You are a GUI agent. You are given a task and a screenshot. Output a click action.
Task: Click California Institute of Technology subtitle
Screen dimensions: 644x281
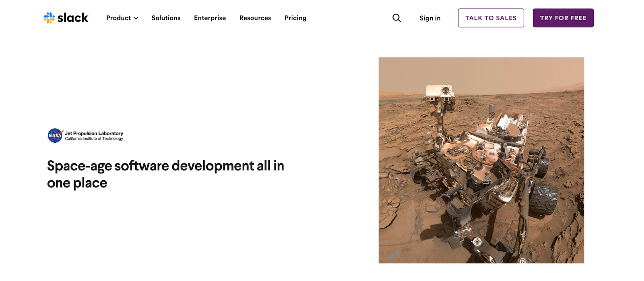pos(94,139)
